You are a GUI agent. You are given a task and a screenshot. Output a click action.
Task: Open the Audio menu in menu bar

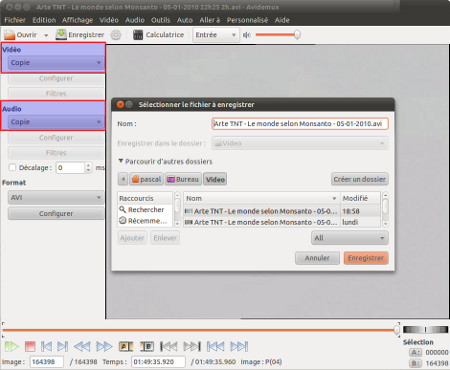[x=135, y=20]
